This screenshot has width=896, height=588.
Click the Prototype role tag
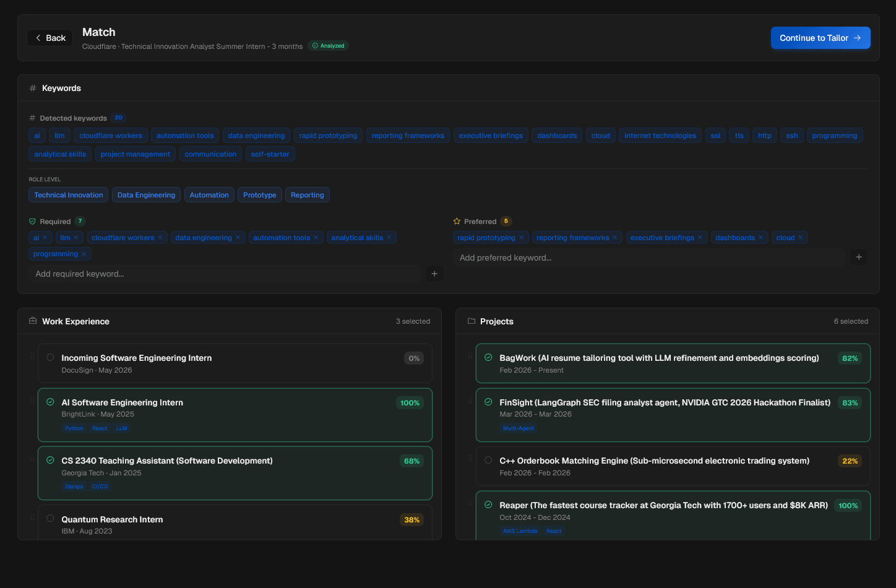click(260, 195)
